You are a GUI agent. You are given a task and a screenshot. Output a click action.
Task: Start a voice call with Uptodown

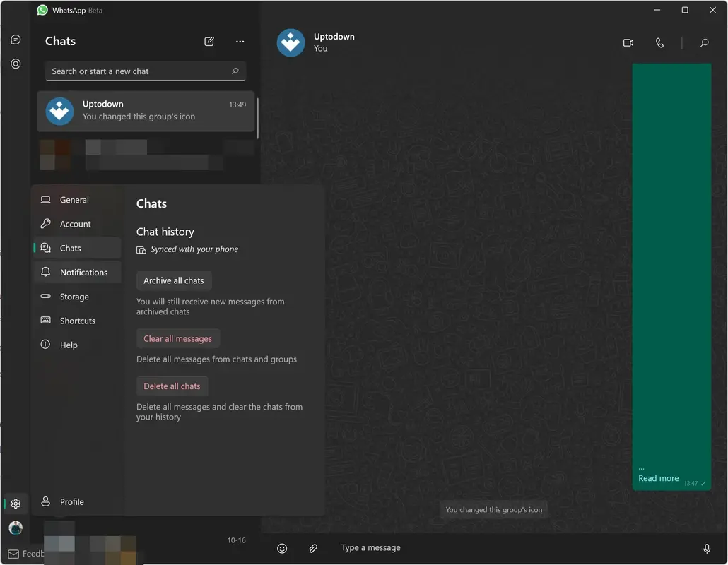pyautogui.click(x=659, y=42)
